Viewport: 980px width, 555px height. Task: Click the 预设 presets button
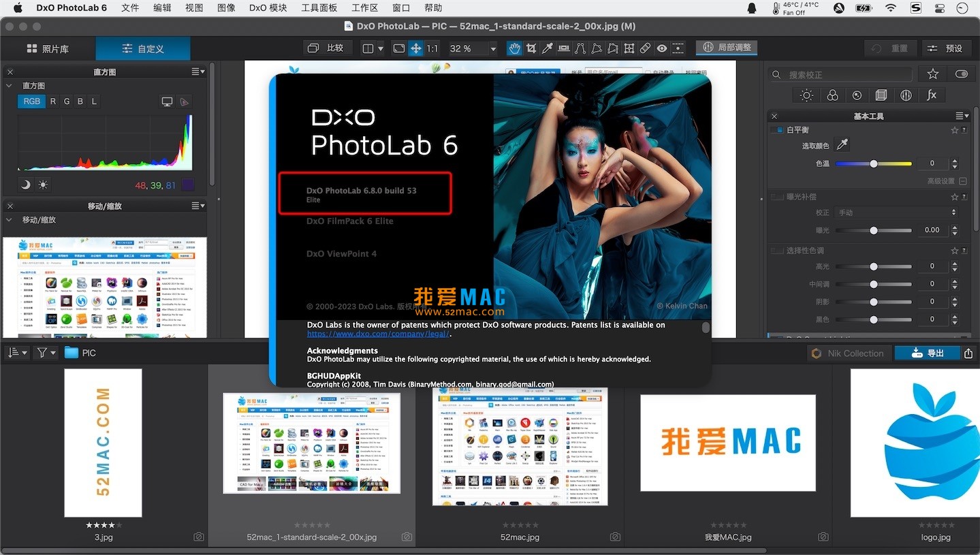[x=947, y=48]
